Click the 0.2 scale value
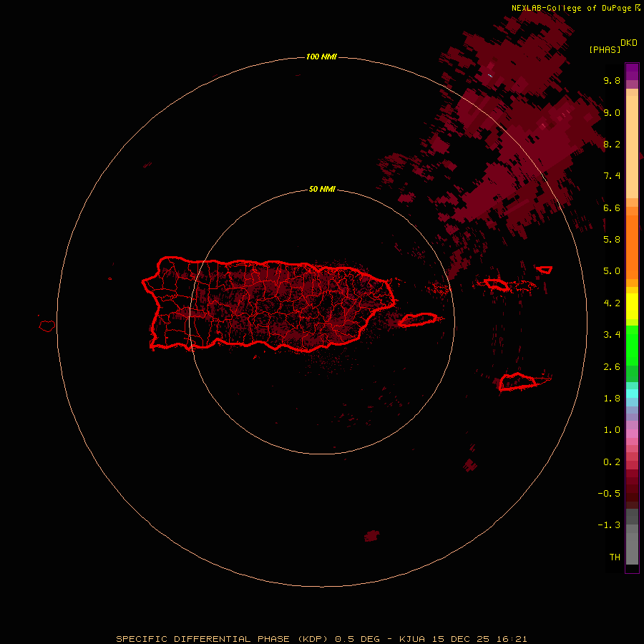Viewport: 644px width, 644px height. click(x=612, y=462)
